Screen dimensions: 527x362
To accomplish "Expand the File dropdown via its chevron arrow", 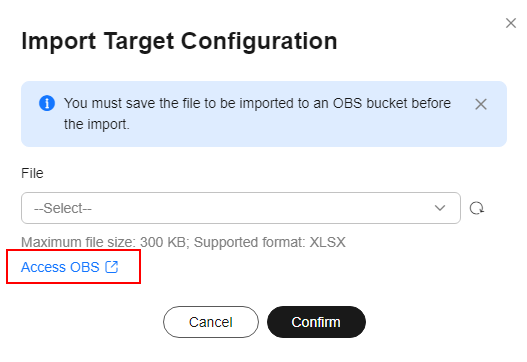I will pos(440,208).
